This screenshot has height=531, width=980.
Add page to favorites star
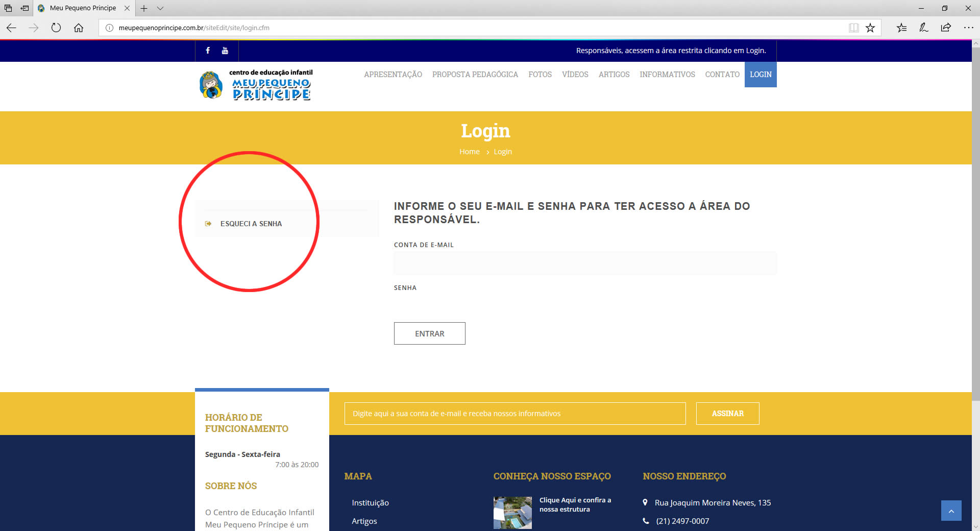pyautogui.click(x=870, y=28)
